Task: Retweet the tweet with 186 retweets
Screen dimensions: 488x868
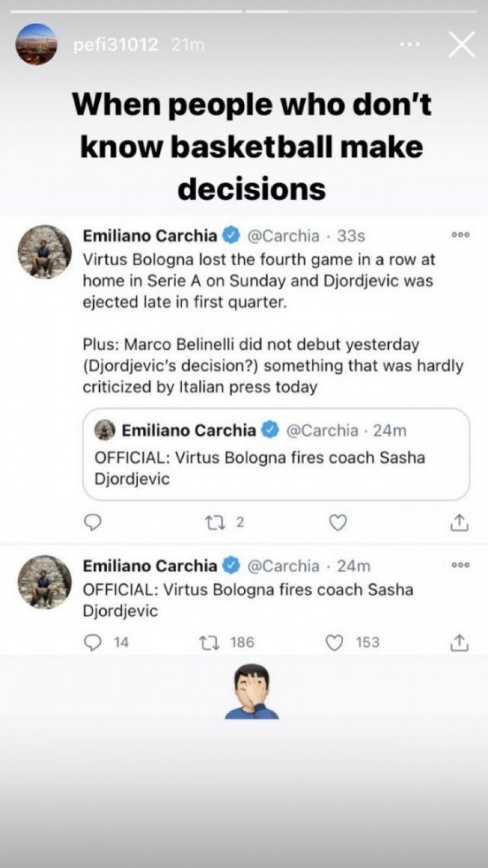Action: 209,642
